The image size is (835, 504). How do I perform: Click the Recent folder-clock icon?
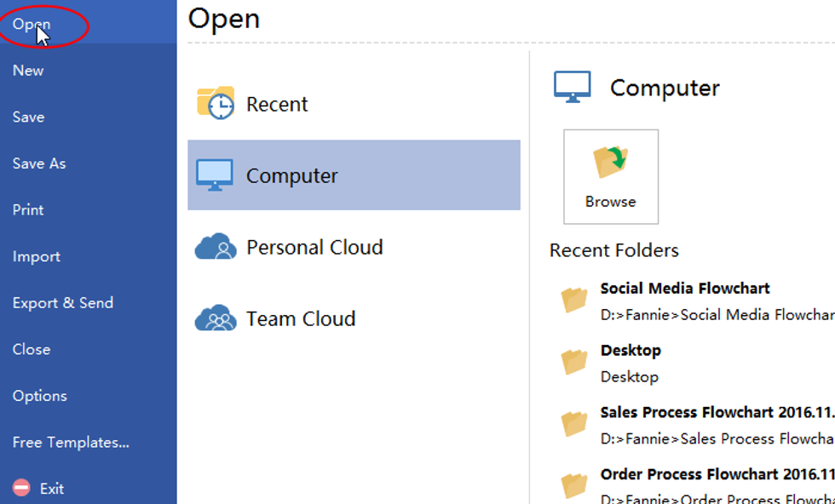216,103
